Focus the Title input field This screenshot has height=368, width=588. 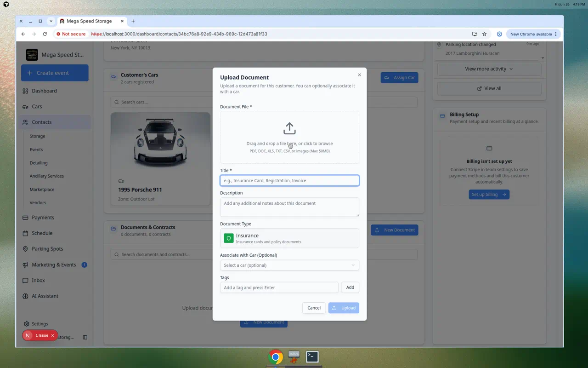pos(289,180)
